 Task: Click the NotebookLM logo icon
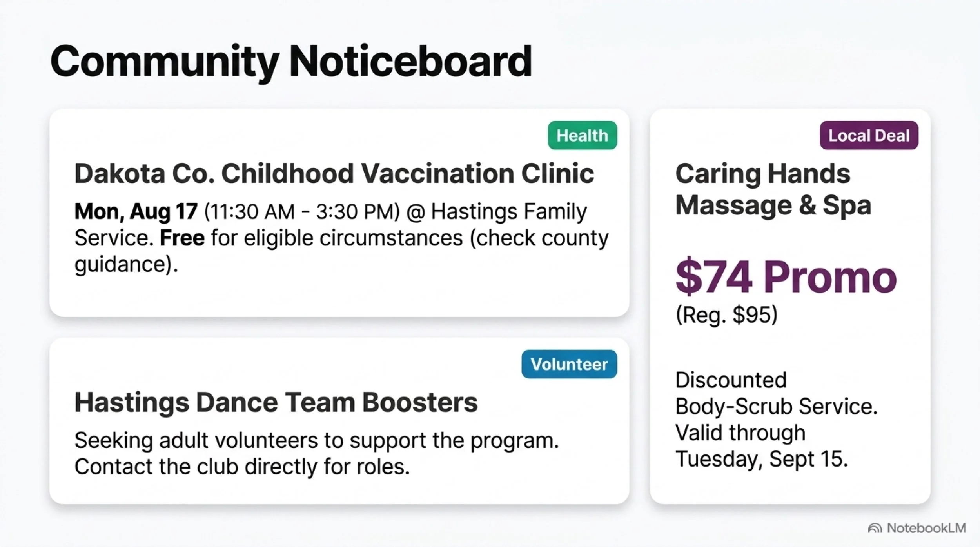[x=875, y=528]
